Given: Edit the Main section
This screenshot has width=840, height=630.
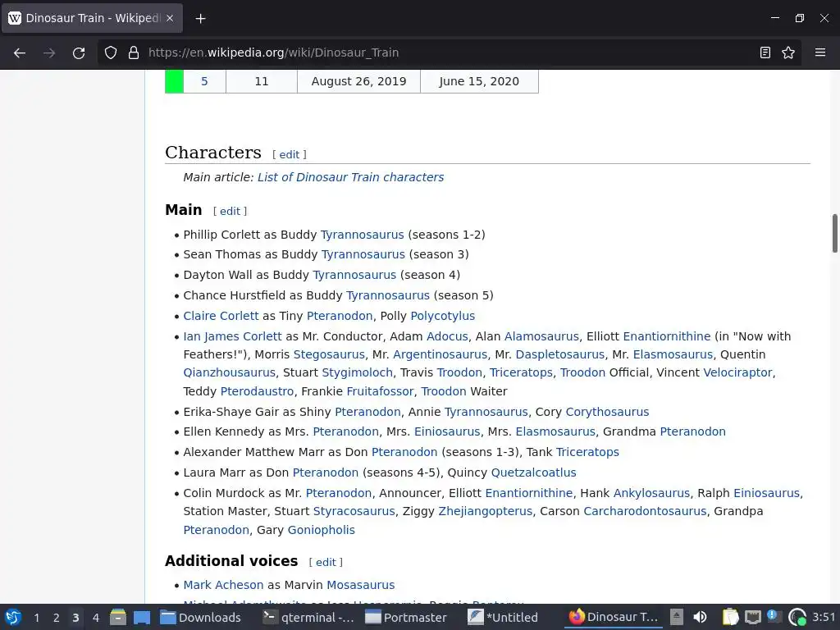Looking at the screenshot, I should pyautogui.click(x=230, y=211).
